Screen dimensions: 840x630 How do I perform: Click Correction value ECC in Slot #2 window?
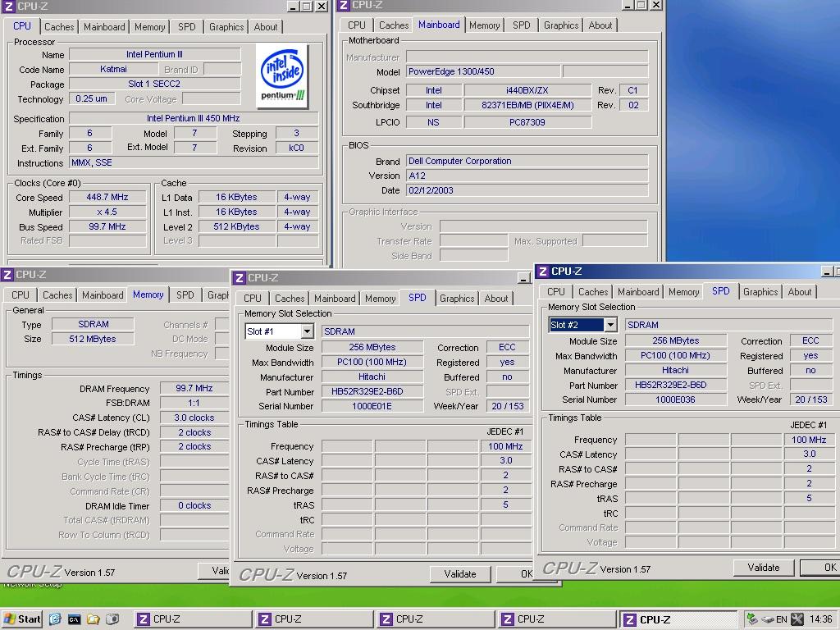coord(810,340)
